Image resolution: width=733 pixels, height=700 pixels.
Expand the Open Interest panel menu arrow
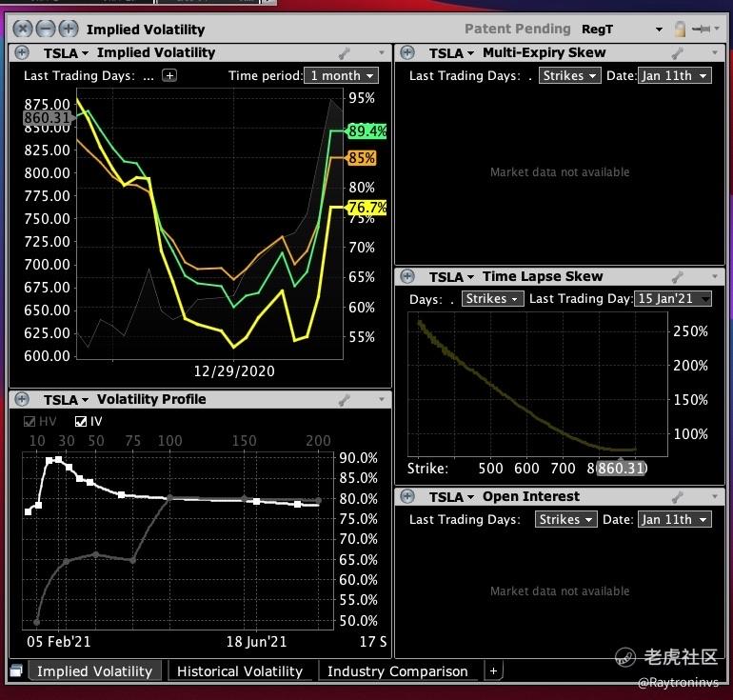[x=715, y=496]
